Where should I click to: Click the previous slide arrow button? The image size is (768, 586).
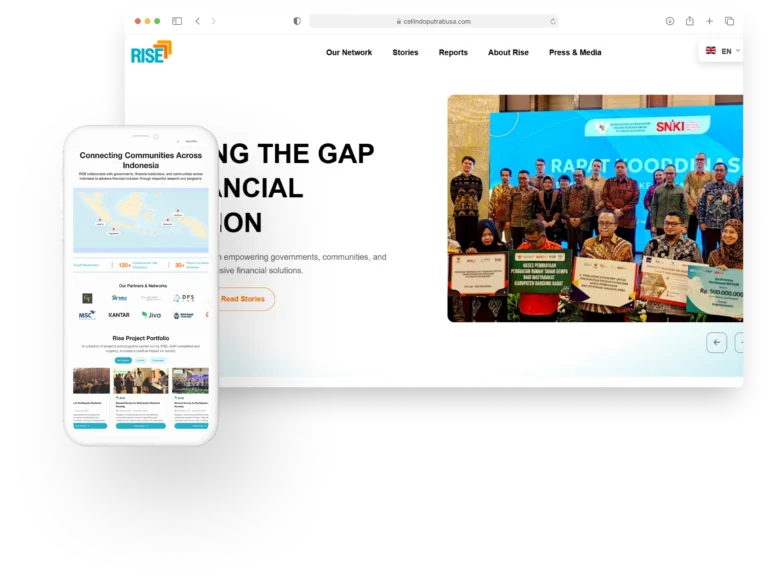click(x=717, y=342)
